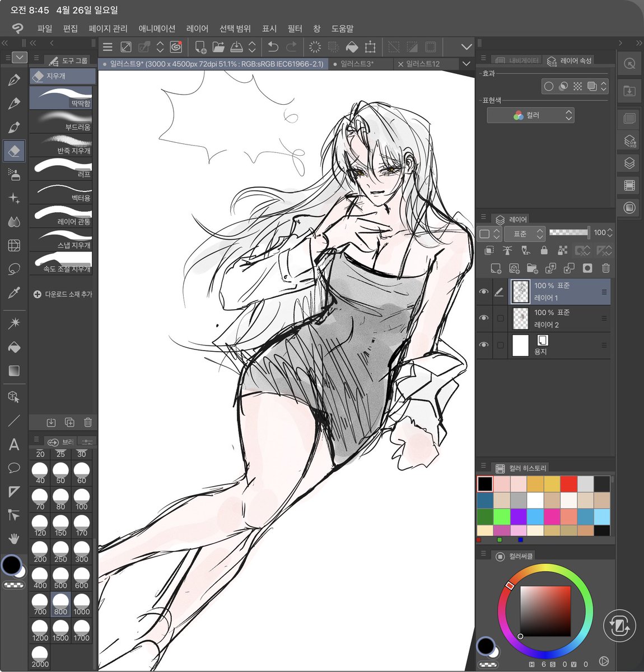644x672 pixels.
Task: Select 부드러움 eraser sub tool
Action: pos(62,121)
